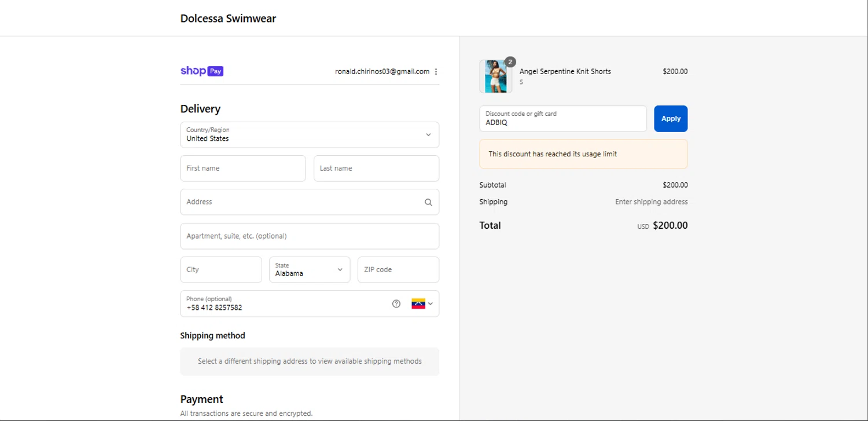The image size is (868, 421).
Task: Click the Shop Pay logo
Action: pos(202,71)
